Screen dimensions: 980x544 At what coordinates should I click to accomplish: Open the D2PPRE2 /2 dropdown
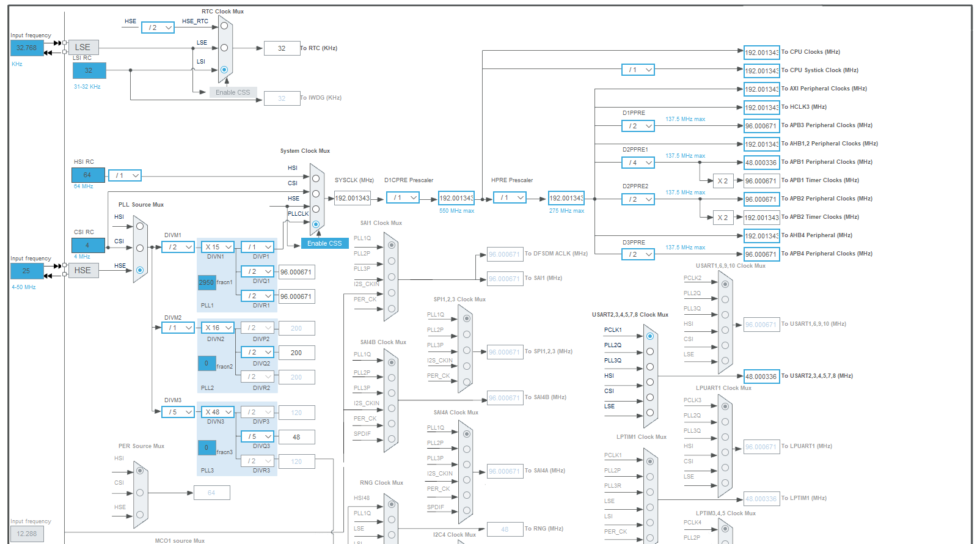[638, 199]
